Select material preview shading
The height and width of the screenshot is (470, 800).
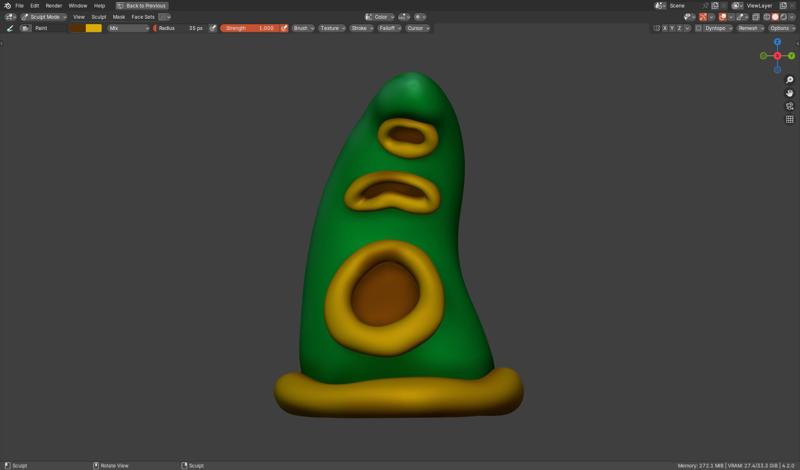(x=784, y=17)
